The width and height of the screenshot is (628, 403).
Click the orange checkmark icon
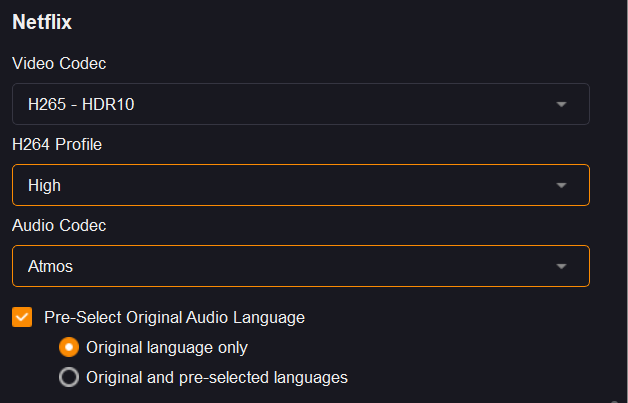pyautogui.click(x=22, y=317)
